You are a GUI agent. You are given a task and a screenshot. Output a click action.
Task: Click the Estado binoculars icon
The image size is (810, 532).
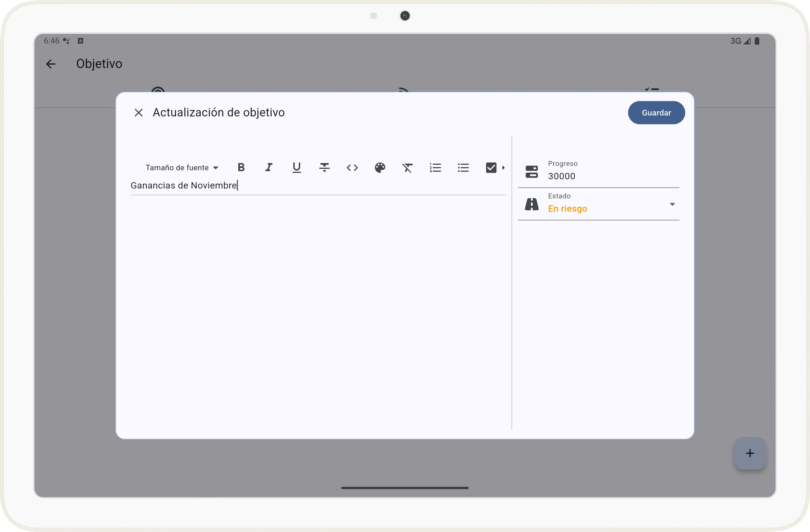pos(532,204)
